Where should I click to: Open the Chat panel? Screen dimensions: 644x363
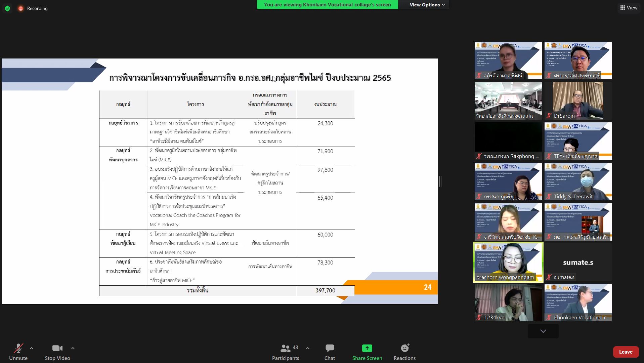point(330,352)
